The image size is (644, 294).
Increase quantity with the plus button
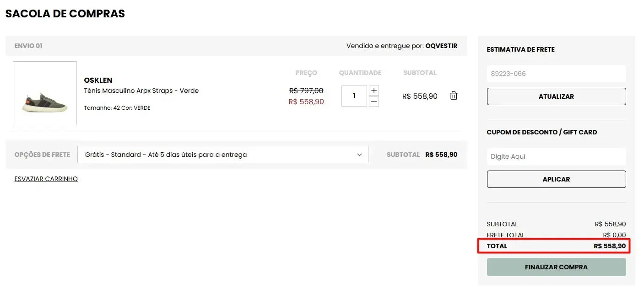tap(374, 91)
